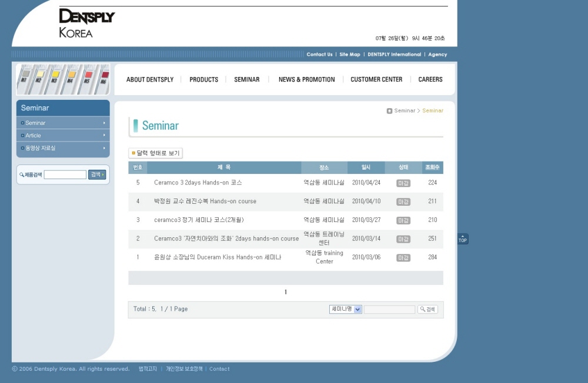
Task: Click the seminar search text field
Action: [389, 310]
